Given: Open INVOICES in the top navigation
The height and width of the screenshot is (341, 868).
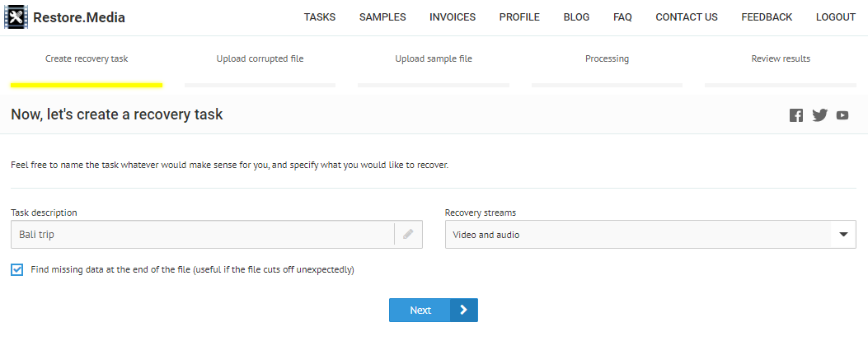Looking at the screenshot, I should (x=453, y=17).
